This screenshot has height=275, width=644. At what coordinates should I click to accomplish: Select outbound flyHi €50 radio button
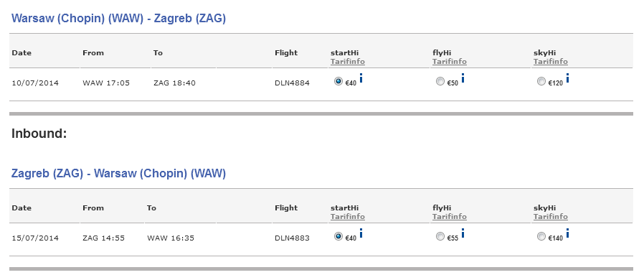pyautogui.click(x=440, y=81)
